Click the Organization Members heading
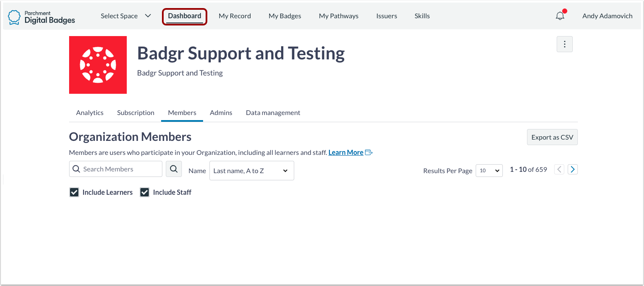The width and height of the screenshot is (644, 286). coord(130,137)
